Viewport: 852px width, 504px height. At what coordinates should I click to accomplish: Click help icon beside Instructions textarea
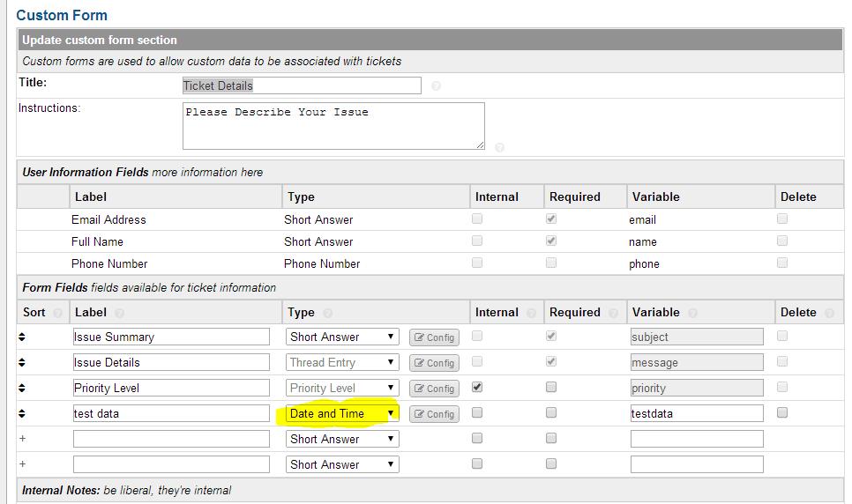point(499,147)
